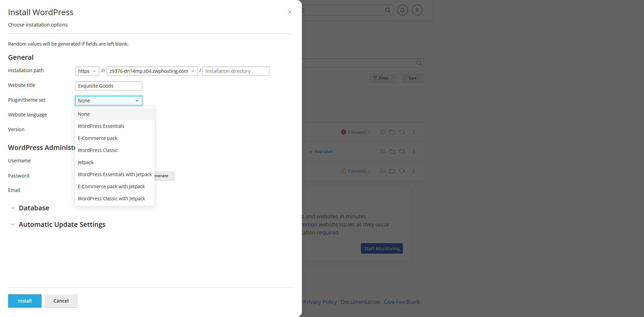This screenshot has height=317, width=644.
Task: Click the red 5 issues warning icon
Action: coord(343,132)
